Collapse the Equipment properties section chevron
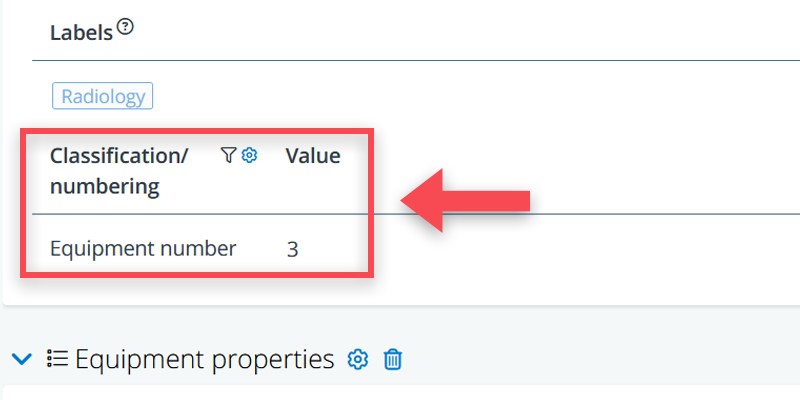The width and height of the screenshot is (800, 400). pyautogui.click(x=21, y=359)
